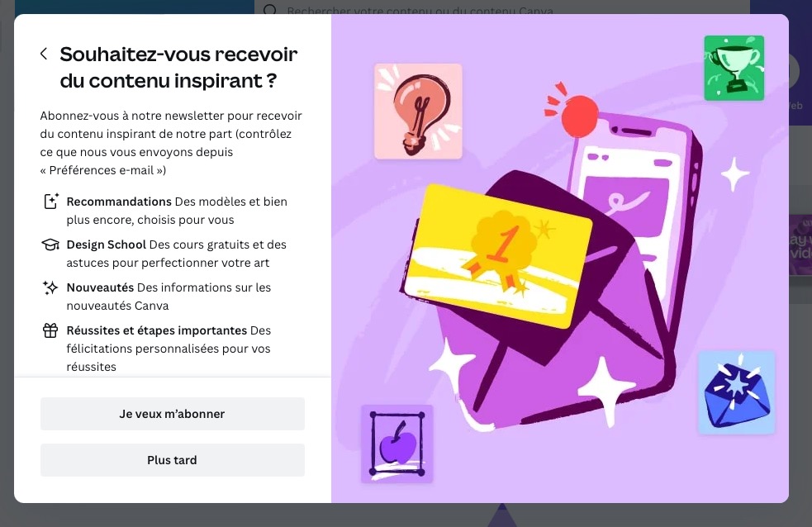This screenshot has height=527, width=812.
Task: Click the search magnifier icon behind the dialog
Action: (x=270, y=9)
